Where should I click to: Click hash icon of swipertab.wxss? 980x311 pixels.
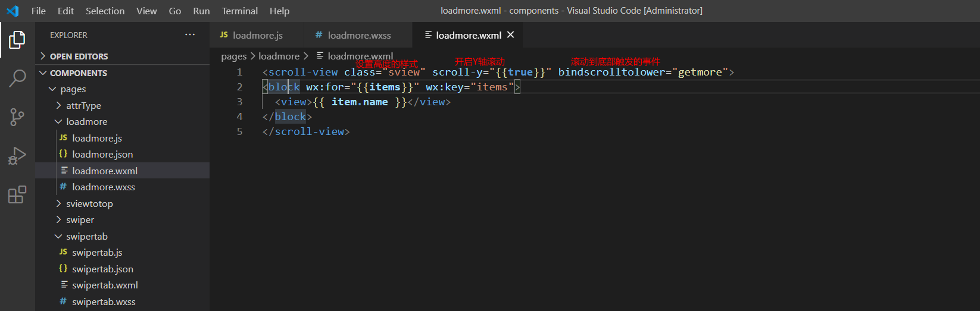click(x=63, y=301)
